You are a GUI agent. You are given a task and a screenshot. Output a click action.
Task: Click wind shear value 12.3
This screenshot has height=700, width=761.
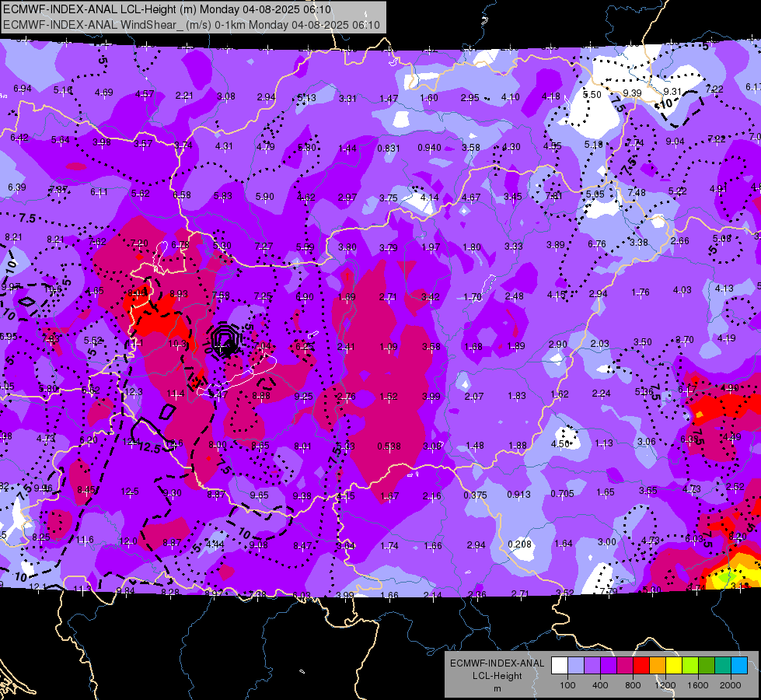(134, 391)
